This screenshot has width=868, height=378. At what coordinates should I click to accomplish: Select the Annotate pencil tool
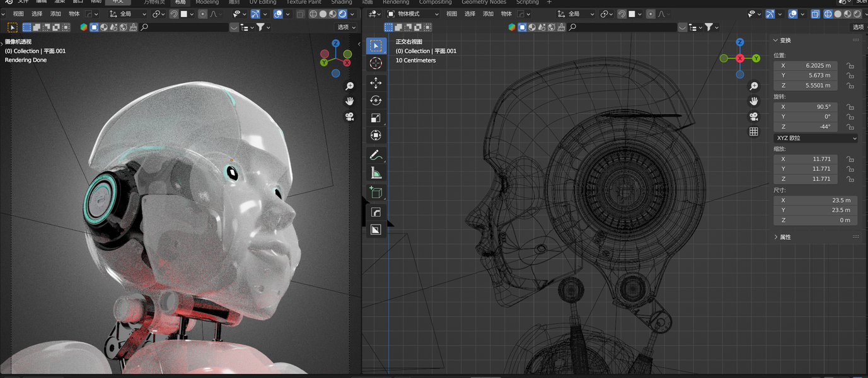click(376, 155)
